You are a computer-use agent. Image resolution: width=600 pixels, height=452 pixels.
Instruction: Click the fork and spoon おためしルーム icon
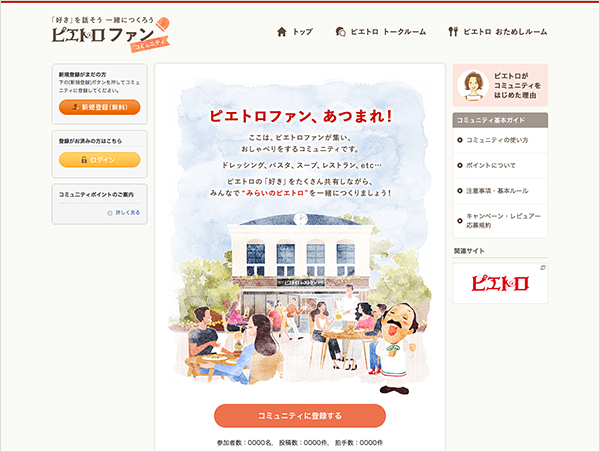(x=453, y=32)
